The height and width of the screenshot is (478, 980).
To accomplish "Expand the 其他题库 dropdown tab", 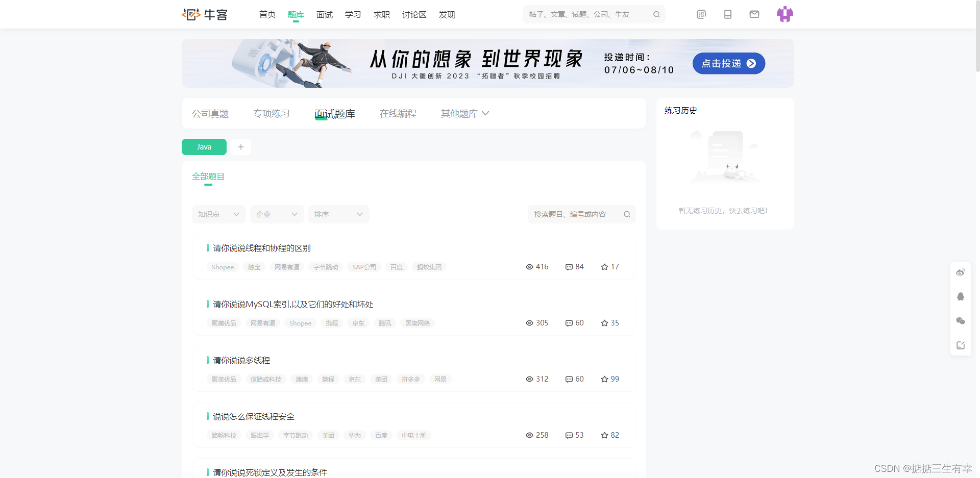I will 465,113.
